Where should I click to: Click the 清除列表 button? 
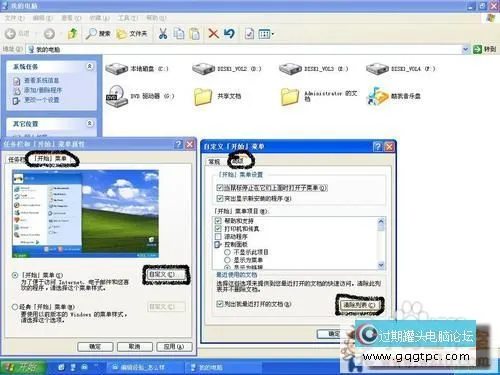coord(359,305)
